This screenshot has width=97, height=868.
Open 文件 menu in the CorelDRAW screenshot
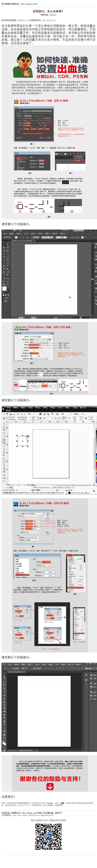coord(9,408)
